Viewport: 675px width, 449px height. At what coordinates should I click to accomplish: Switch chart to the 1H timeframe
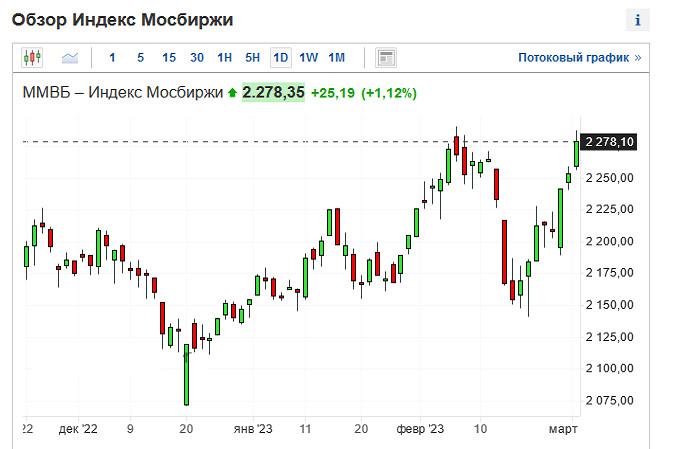click(225, 58)
